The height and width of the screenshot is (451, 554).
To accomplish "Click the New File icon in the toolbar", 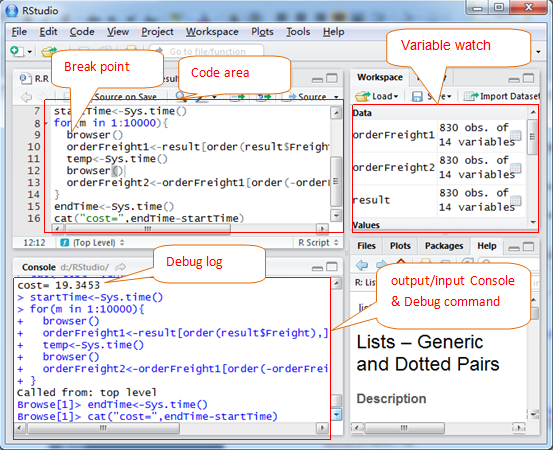I will [16, 51].
